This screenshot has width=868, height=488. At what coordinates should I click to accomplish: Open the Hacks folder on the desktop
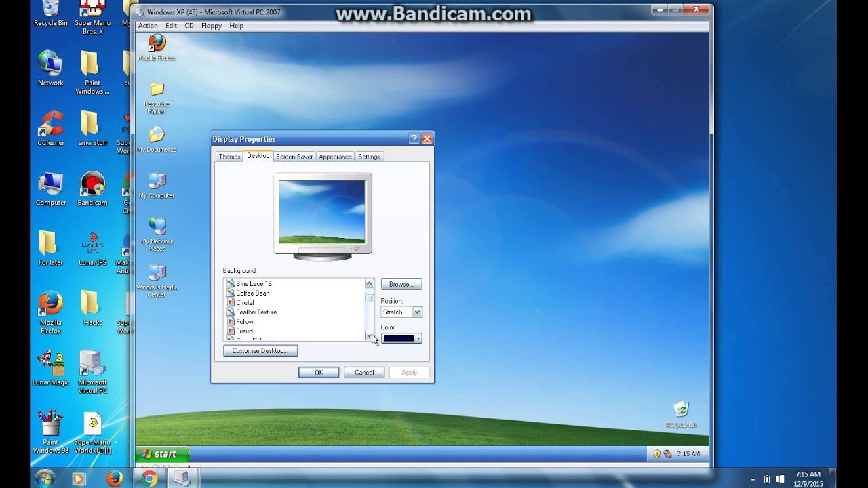[x=93, y=308]
